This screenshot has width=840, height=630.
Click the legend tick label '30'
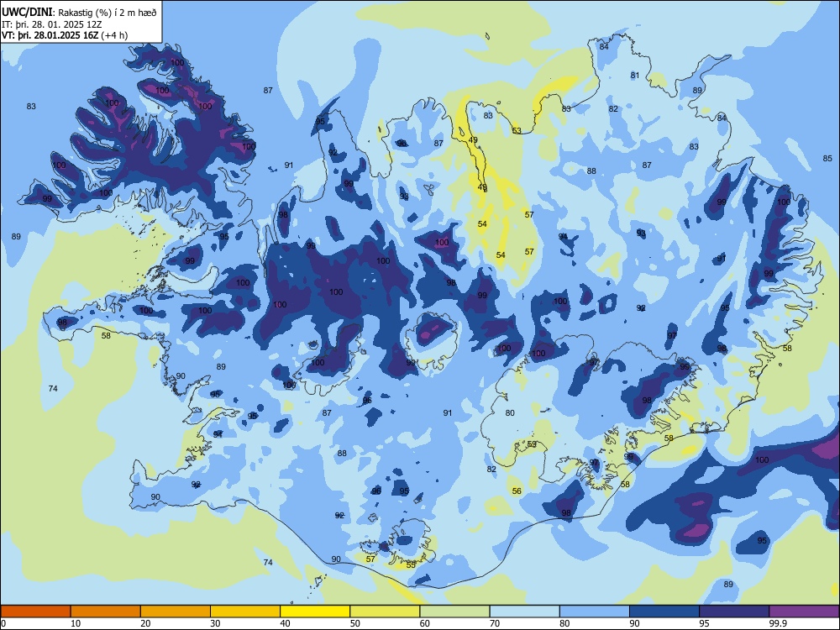215,623
